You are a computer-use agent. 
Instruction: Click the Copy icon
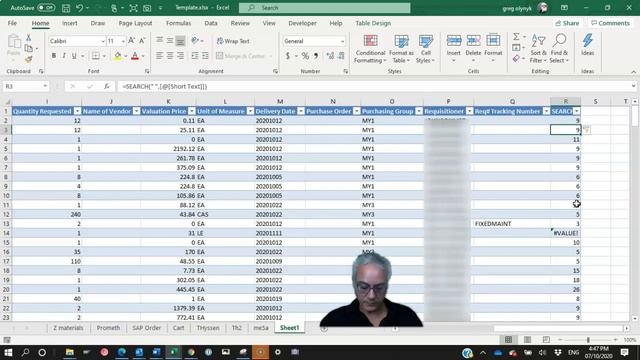click(x=28, y=49)
